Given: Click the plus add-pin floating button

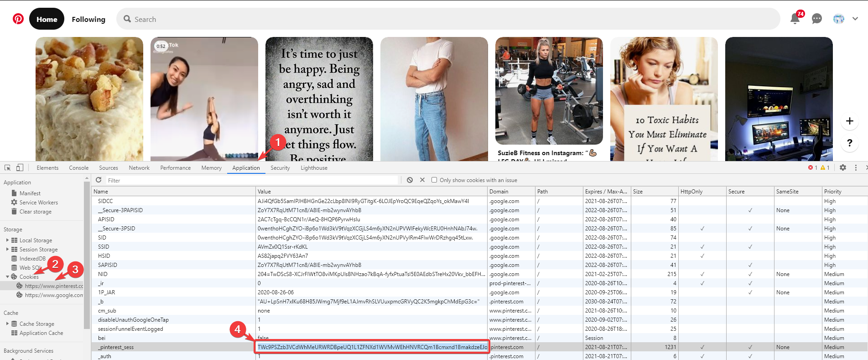Looking at the screenshot, I should coord(849,121).
